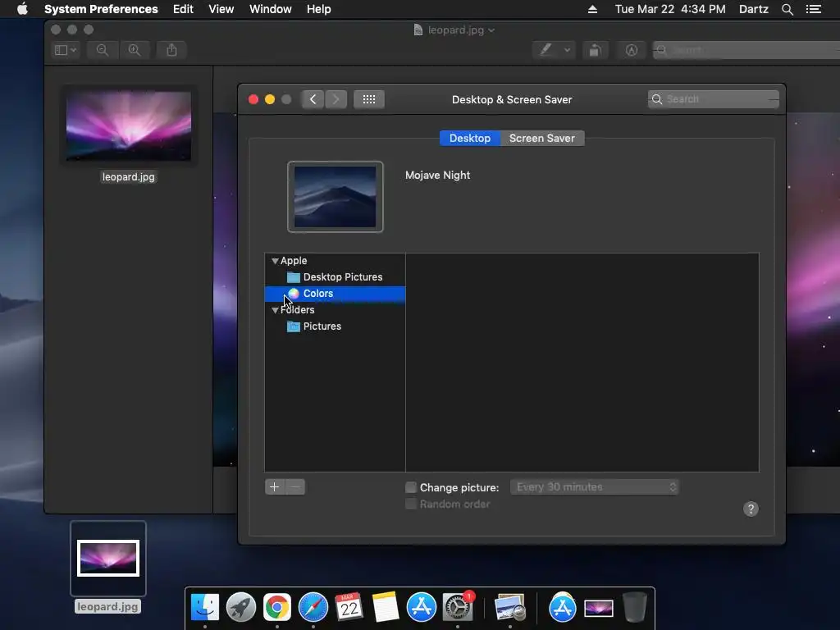Open Notification Center list icon

[x=813, y=9]
